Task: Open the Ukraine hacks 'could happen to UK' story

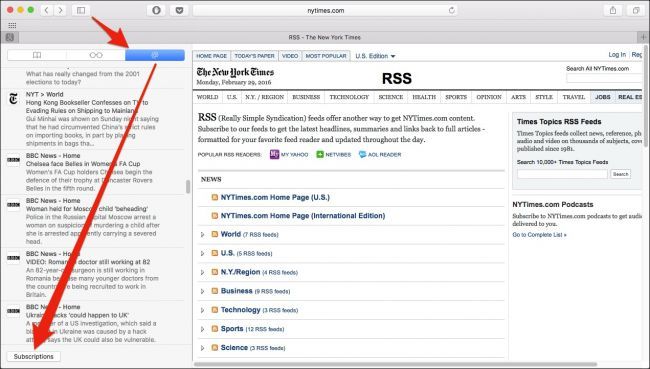Action: tap(78, 315)
